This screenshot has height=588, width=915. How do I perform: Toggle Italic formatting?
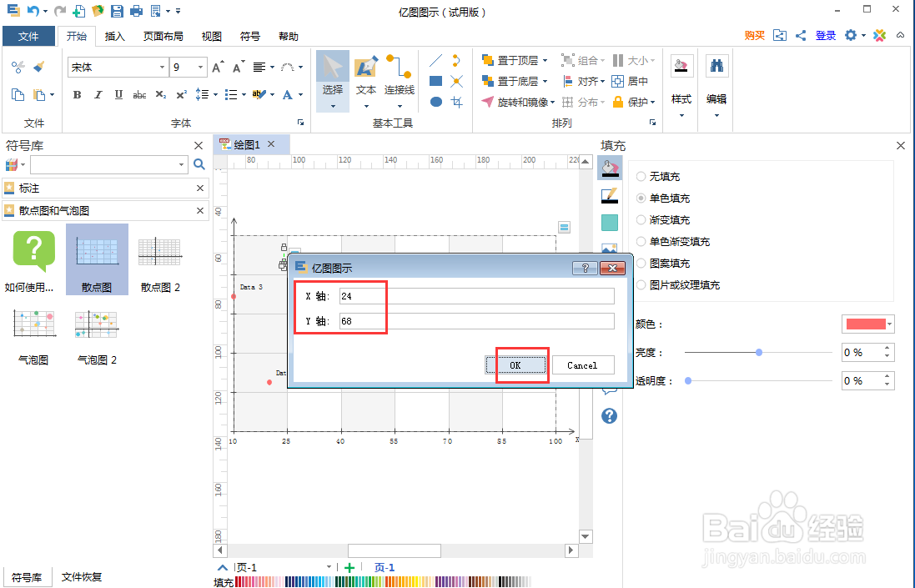point(98,94)
